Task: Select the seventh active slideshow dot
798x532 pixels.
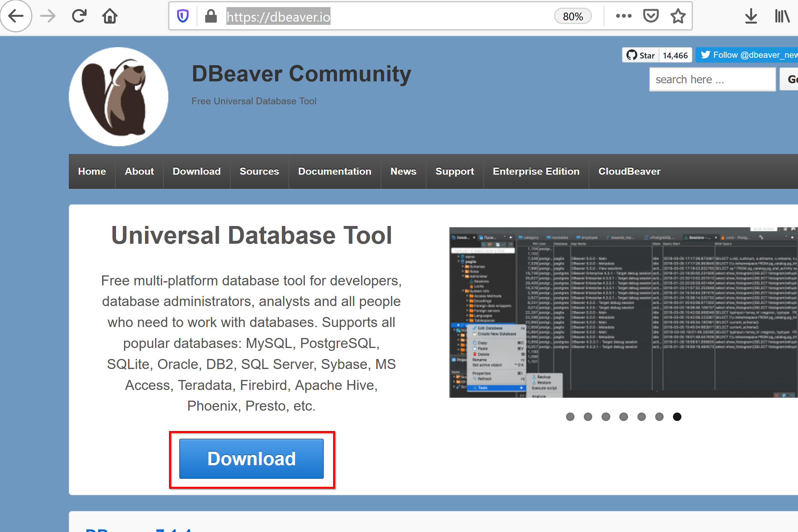Action: point(677,417)
